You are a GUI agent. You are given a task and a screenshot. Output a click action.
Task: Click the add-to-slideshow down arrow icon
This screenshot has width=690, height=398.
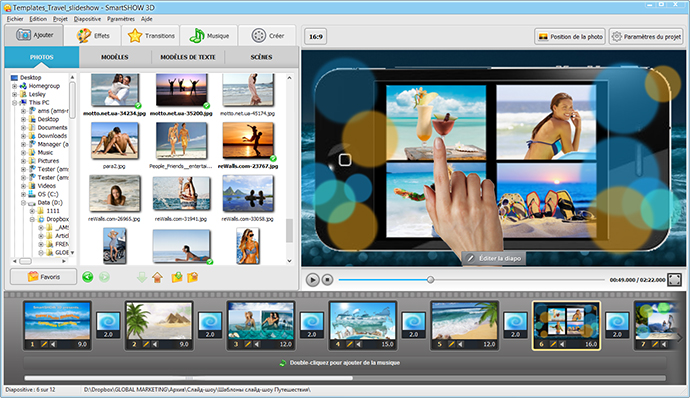coord(142,277)
